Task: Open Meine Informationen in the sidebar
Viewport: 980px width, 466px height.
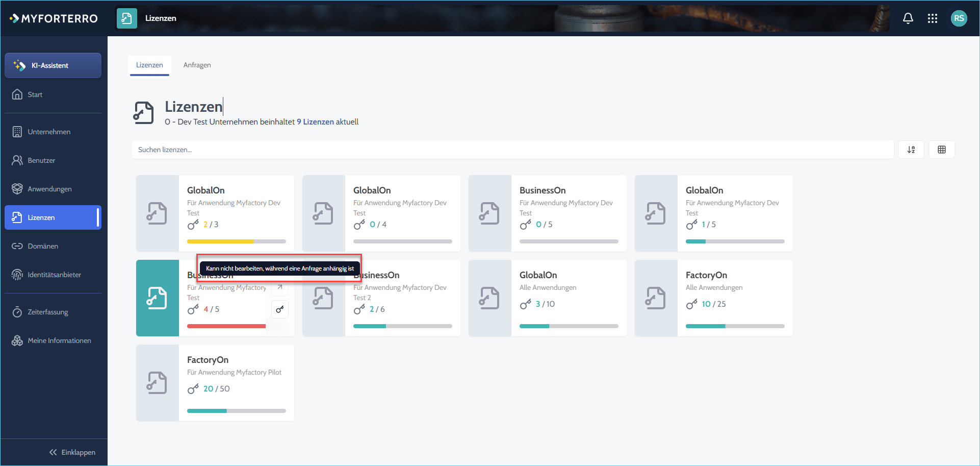Action: pyautogui.click(x=53, y=340)
